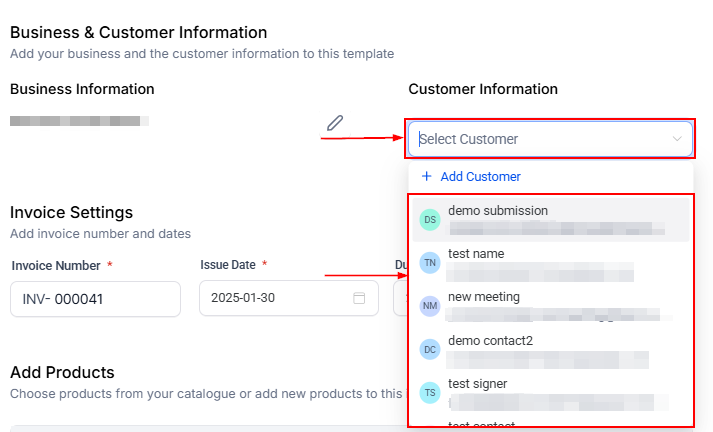Click the Invoice Number input field
The height and width of the screenshot is (432, 713).
(x=95, y=299)
